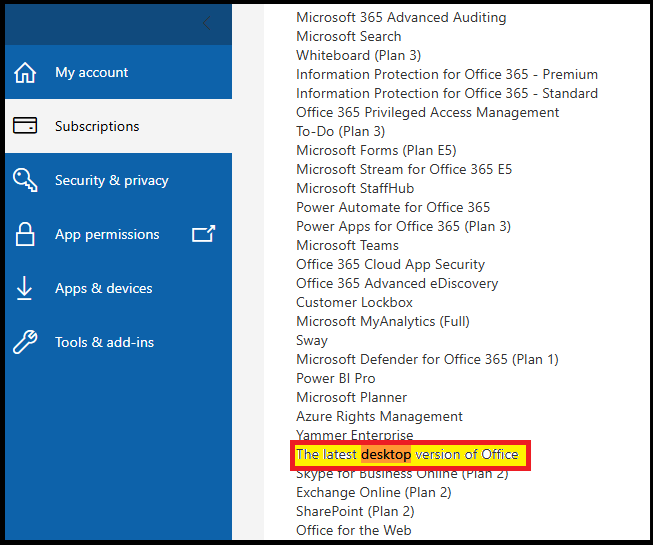The height and width of the screenshot is (546, 654).
Task: Click the credit card Subscriptions icon
Action: (25, 126)
